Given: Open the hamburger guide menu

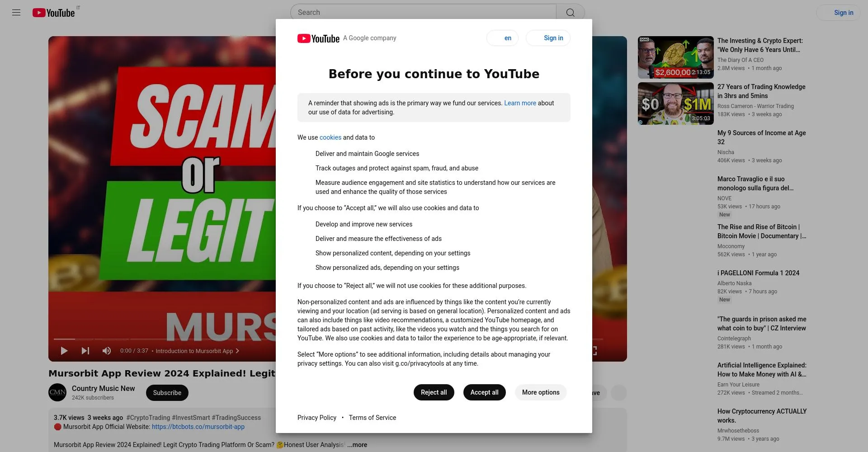Looking at the screenshot, I should click(16, 13).
